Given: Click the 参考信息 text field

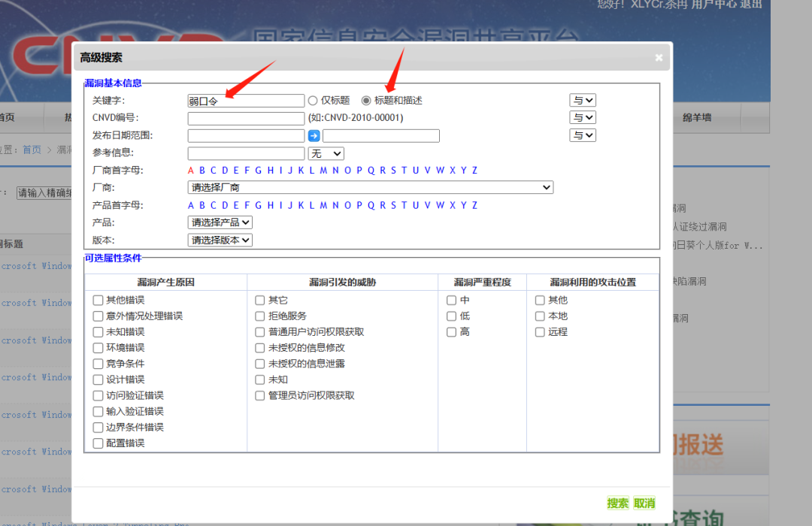Looking at the screenshot, I should point(246,153).
